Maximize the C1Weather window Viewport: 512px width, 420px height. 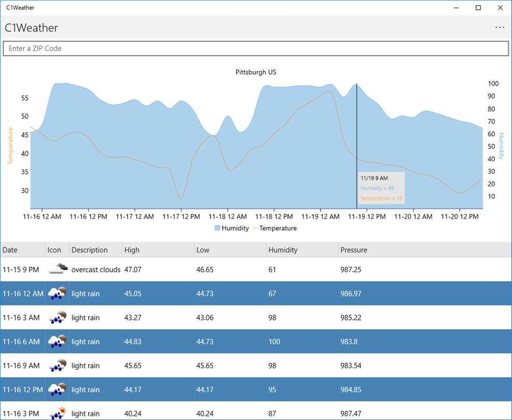(478, 7)
